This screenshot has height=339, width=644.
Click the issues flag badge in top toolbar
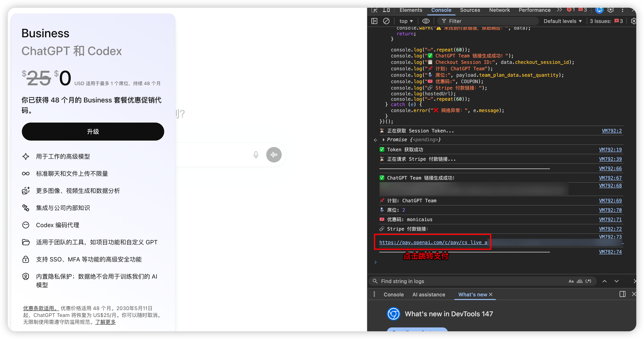click(583, 10)
